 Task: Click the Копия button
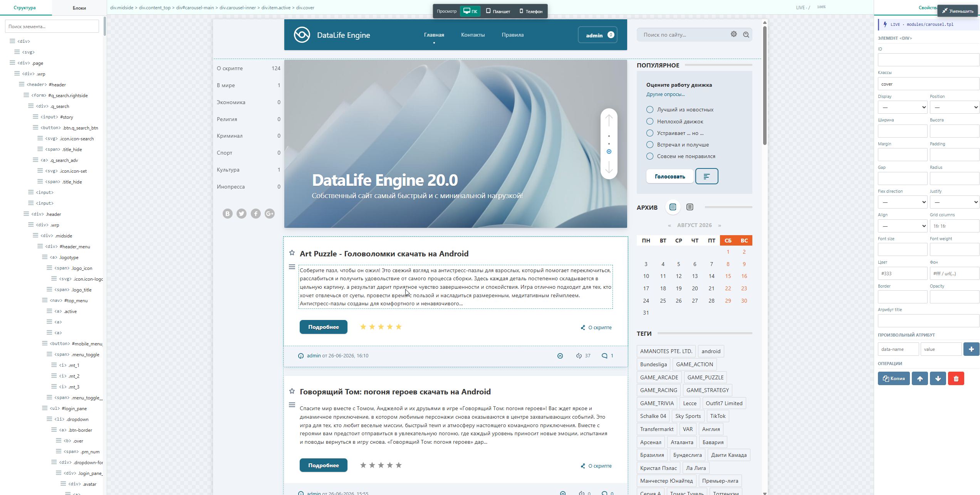point(894,379)
